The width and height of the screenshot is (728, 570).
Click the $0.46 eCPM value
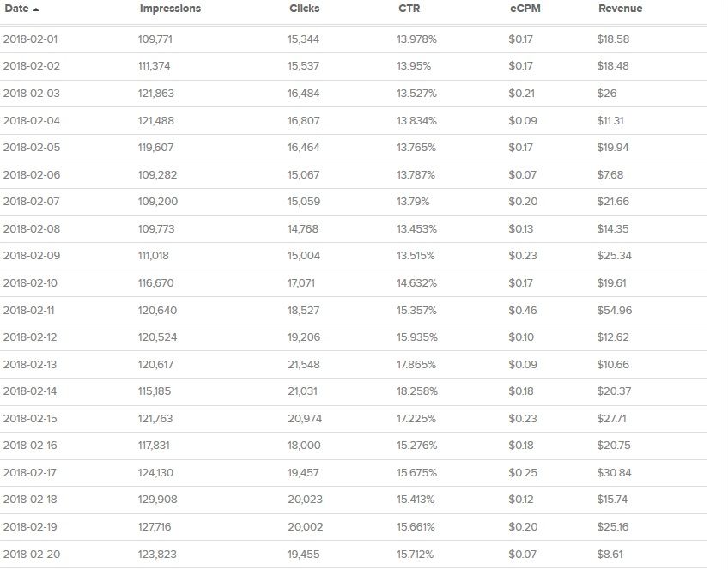coord(522,310)
